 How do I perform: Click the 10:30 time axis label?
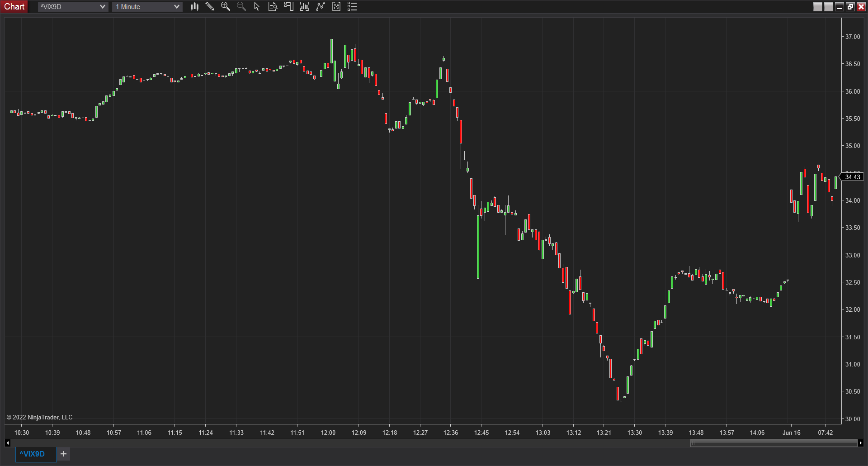click(x=22, y=433)
